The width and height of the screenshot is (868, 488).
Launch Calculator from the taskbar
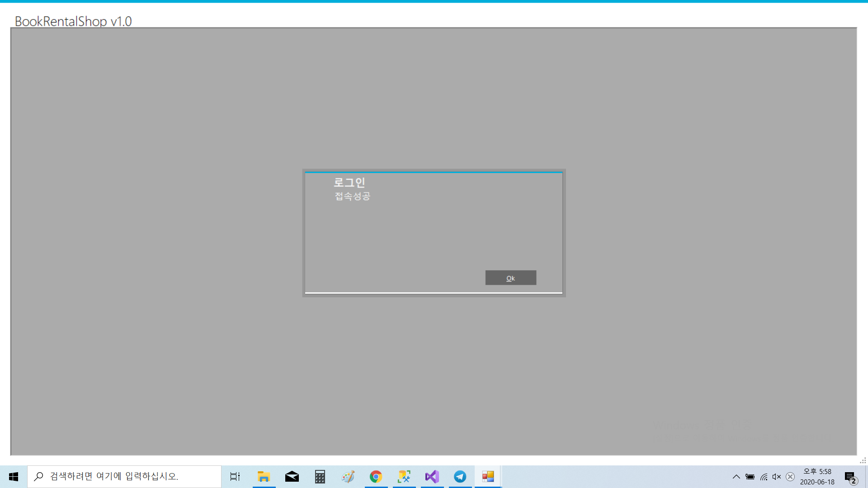click(x=320, y=477)
